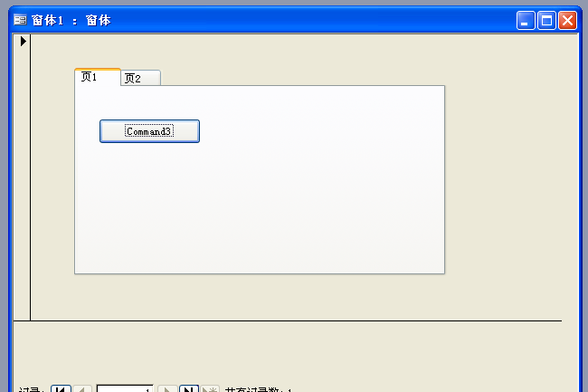This screenshot has width=588, height=392.
Task: Open the form icon menu in title bar
Action: click(x=20, y=20)
